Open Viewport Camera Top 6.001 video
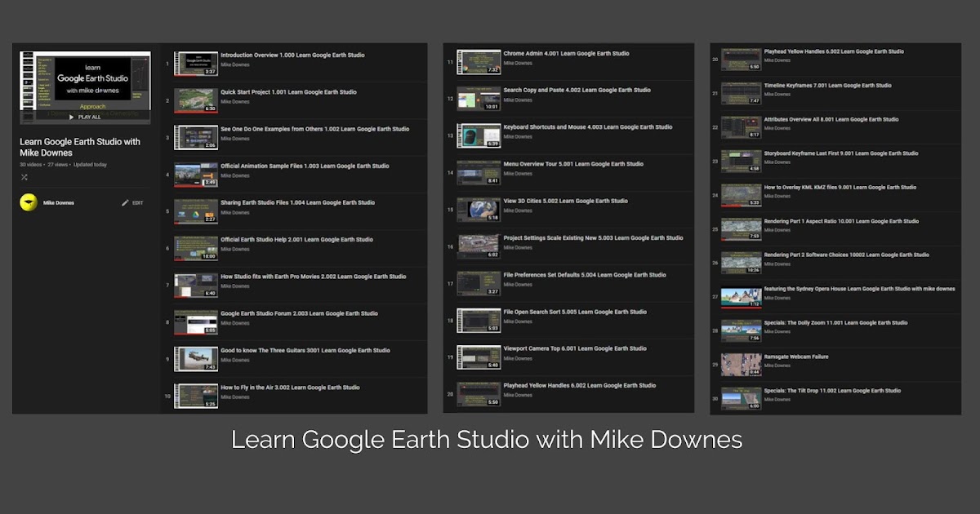Viewport: 980px width, 514px height. coord(575,348)
